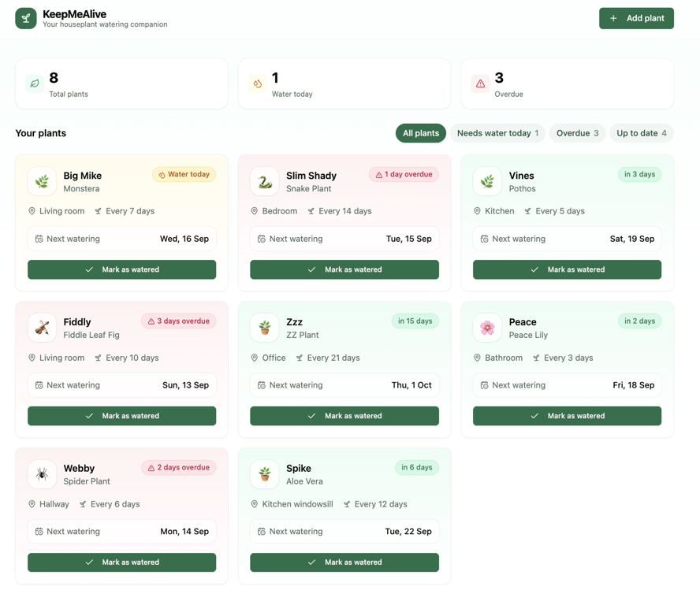Click the Tue, 15 Sep watering date
The height and width of the screenshot is (605, 700).
[x=409, y=239]
